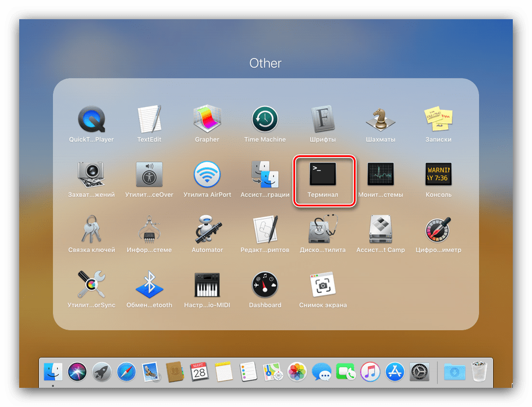532x407 pixels.
Task: Open the Утилита AirPort app
Action: pos(207,174)
